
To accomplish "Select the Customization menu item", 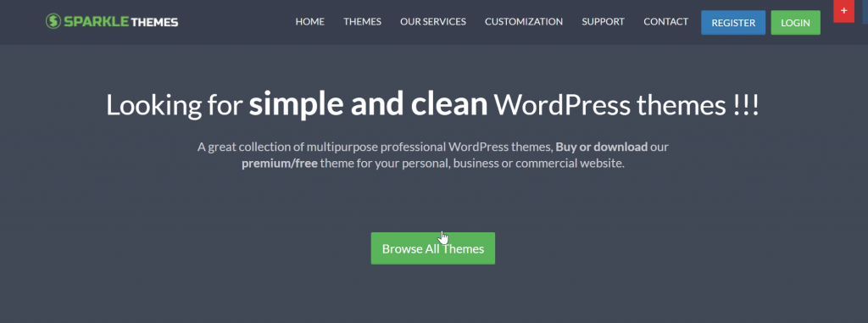I will 524,21.
